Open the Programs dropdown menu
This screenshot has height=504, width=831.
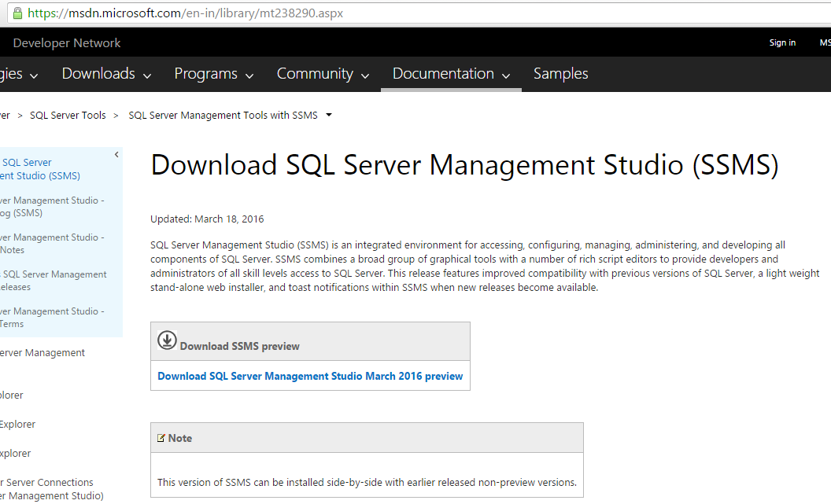coord(214,74)
